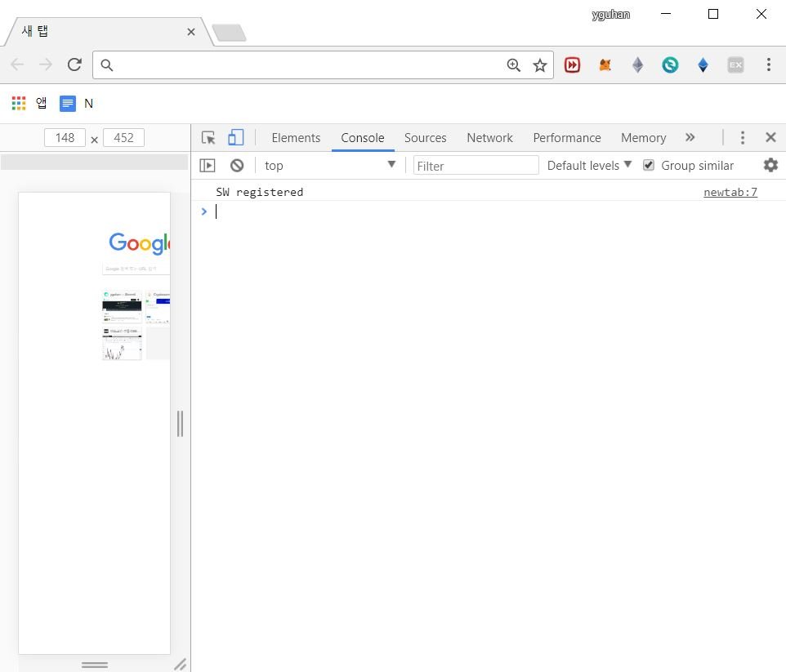Open the Chrome three-dot menu
786x672 pixels.
tap(769, 65)
